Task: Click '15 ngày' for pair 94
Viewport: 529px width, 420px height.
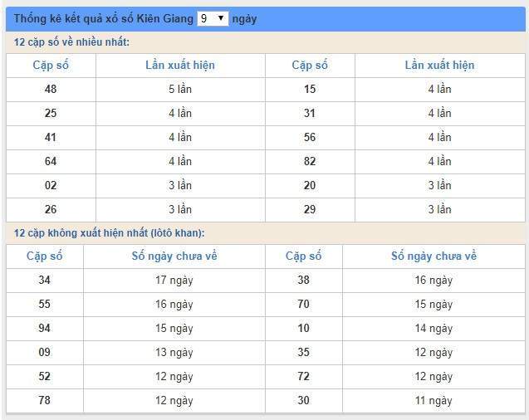Action: coord(174,329)
